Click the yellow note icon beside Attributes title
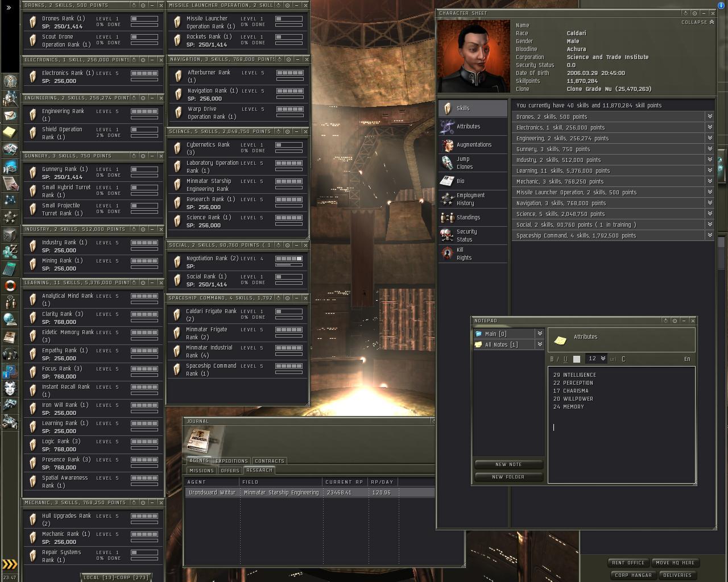Image resolution: width=728 pixels, height=582 pixels. (x=560, y=340)
